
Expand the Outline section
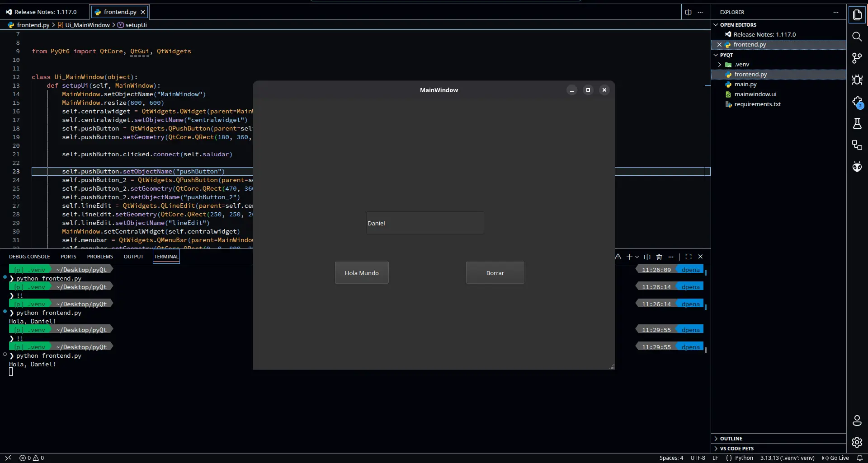pos(778,439)
